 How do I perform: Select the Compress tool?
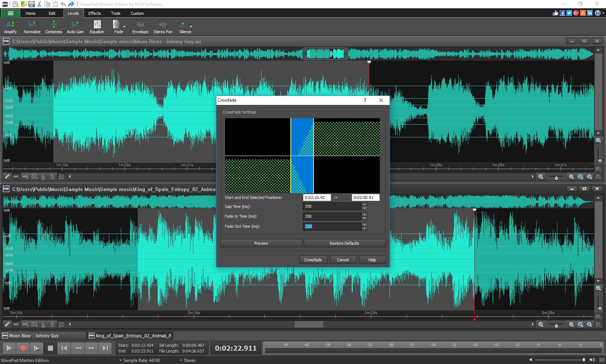click(53, 27)
